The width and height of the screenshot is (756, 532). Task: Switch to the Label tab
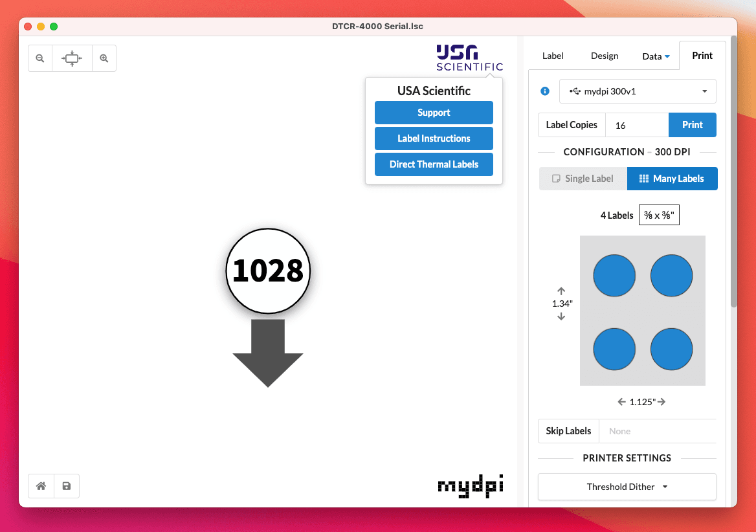point(553,56)
